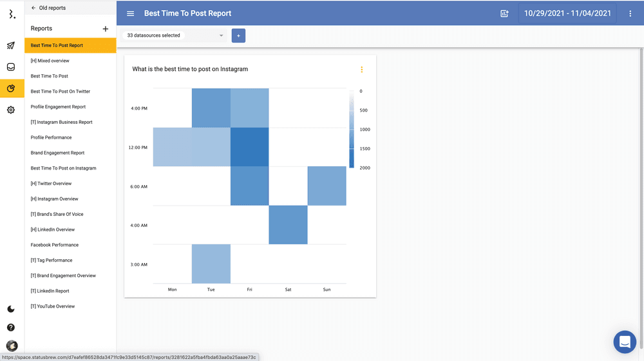Viewport: 644px width, 361px height.
Task: Select the Profile Engagement Report
Action: 58,107
